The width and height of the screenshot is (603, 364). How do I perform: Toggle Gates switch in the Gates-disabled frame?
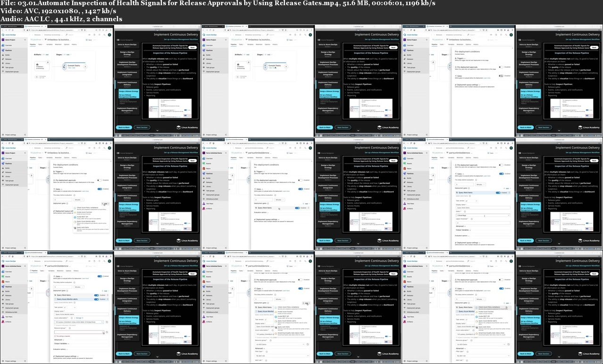tap(501, 76)
